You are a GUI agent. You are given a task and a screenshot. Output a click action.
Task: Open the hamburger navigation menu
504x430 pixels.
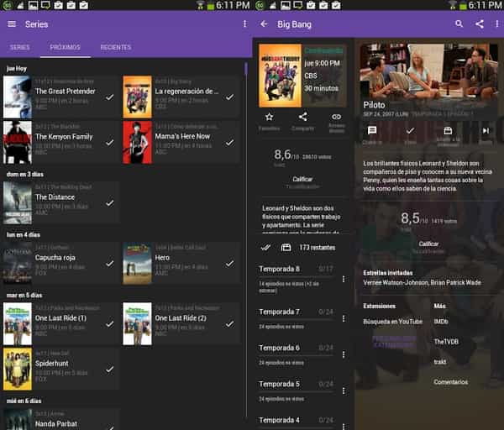click(12, 24)
